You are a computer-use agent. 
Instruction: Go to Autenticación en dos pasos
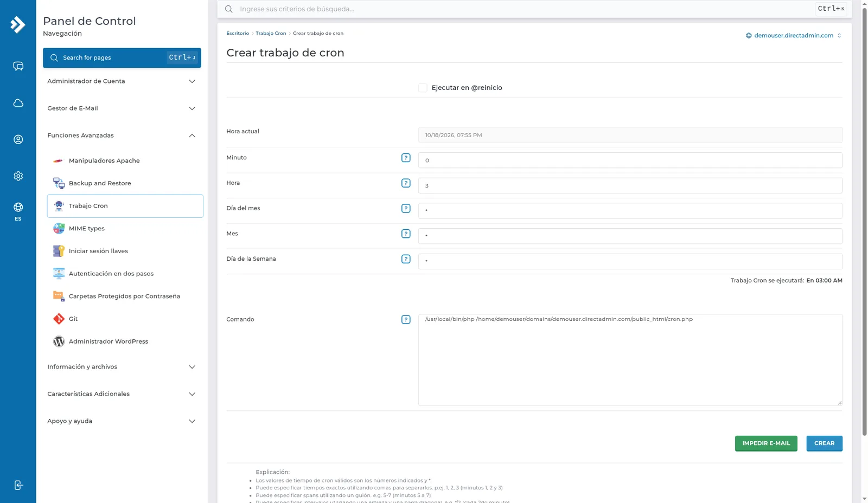125,274
